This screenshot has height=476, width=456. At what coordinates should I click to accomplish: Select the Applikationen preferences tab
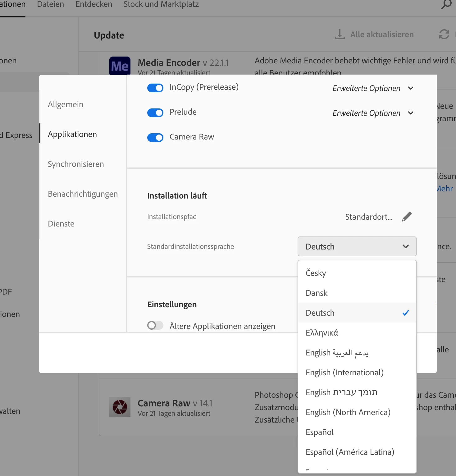click(x=72, y=134)
